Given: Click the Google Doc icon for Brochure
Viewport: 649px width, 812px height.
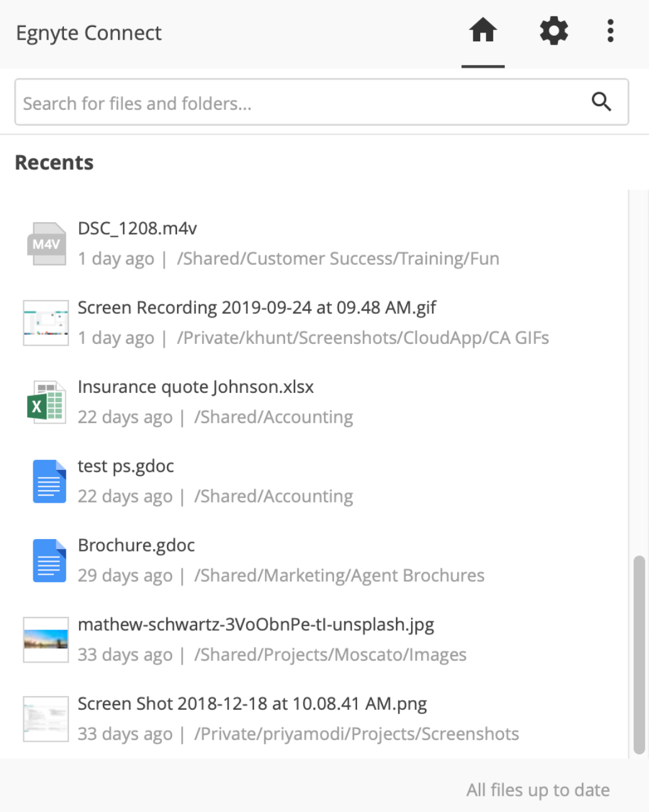Looking at the screenshot, I should point(49,560).
